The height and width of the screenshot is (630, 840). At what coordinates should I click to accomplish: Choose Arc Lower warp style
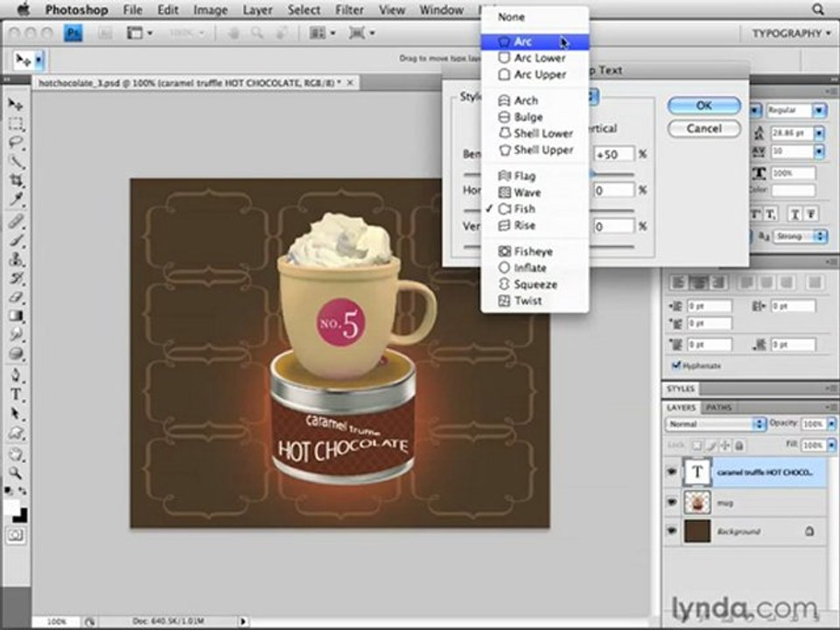[x=535, y=58]
